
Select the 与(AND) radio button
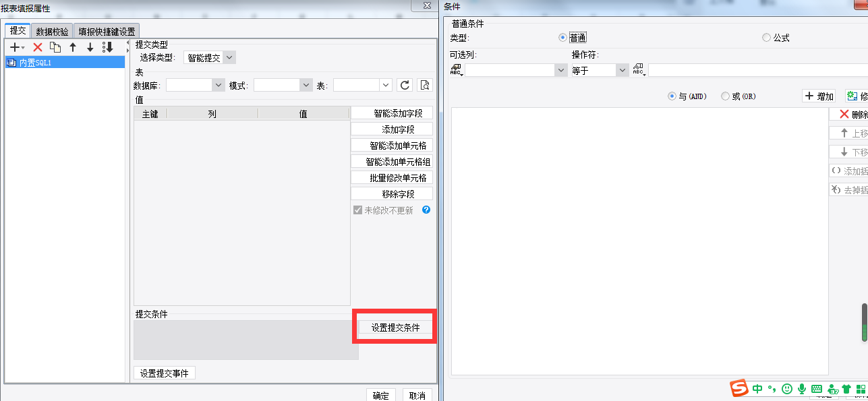[672, 96]
